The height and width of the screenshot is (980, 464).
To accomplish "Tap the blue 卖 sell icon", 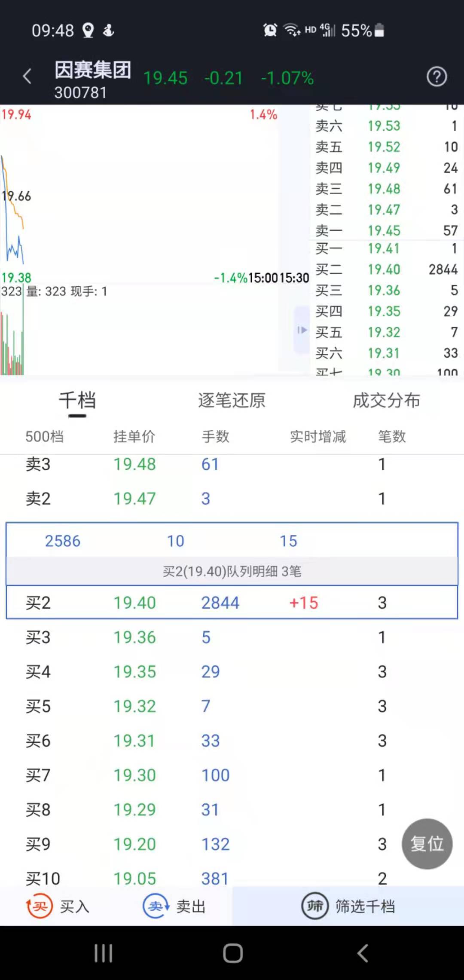I will (156, 906).
